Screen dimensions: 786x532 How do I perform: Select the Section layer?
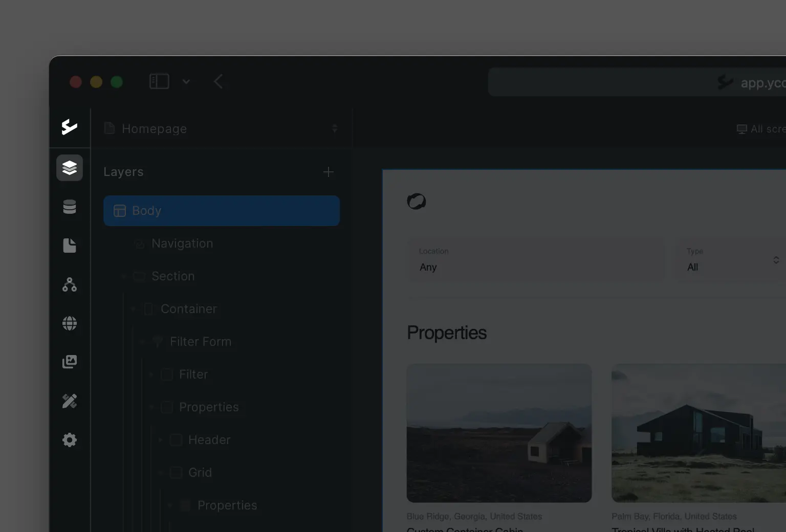[x=222, y=276]
